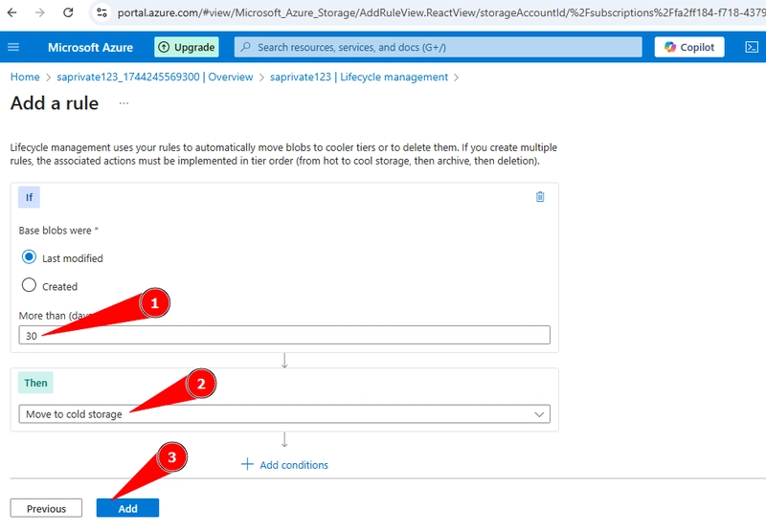Click the site information icon in the address bar
766x532 pixels.
(x=101, y=12)
